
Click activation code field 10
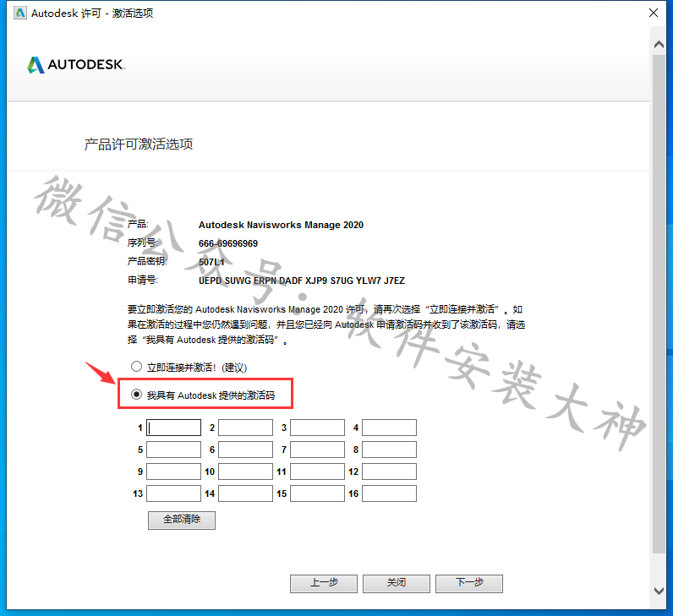pos(245,472)
